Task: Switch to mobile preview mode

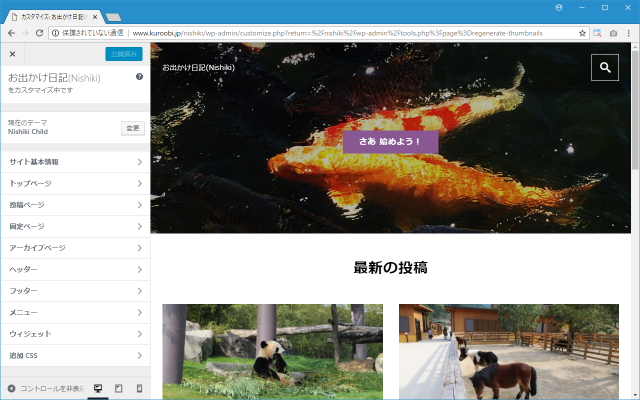Action: click(139, 388)
